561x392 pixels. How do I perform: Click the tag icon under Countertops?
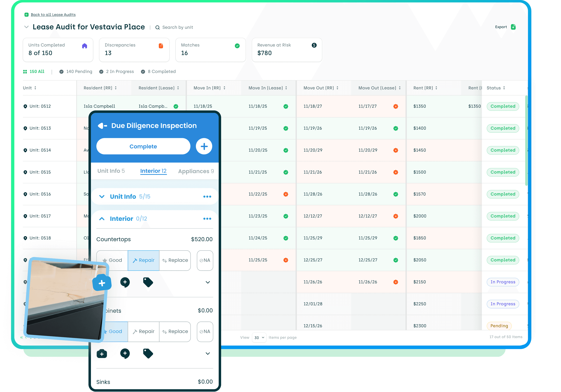point(148,282)
